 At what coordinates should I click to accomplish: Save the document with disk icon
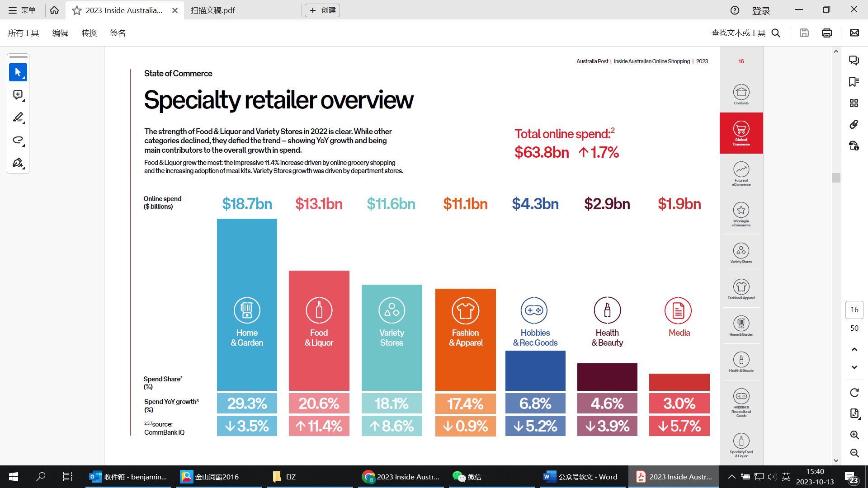[804, 33]
